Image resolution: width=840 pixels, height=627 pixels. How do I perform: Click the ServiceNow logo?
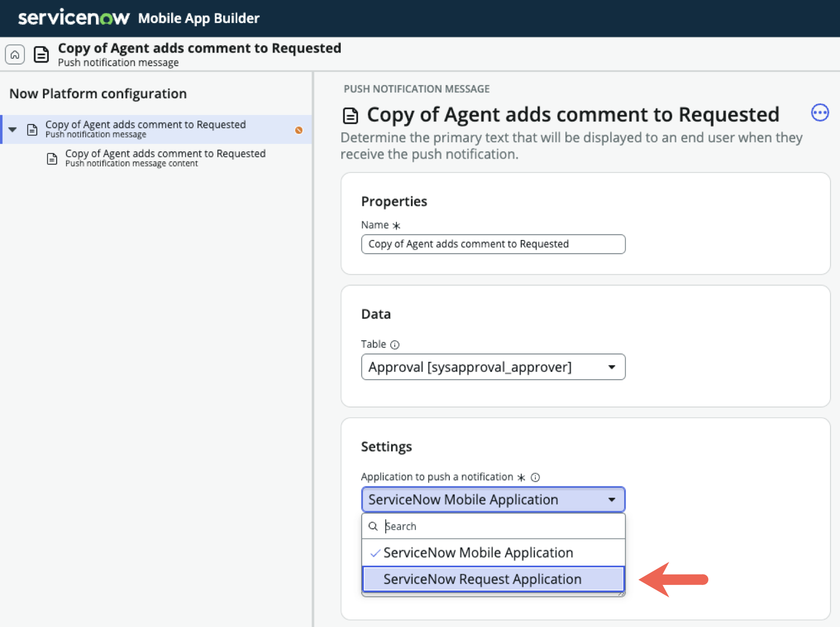(73, 18)
